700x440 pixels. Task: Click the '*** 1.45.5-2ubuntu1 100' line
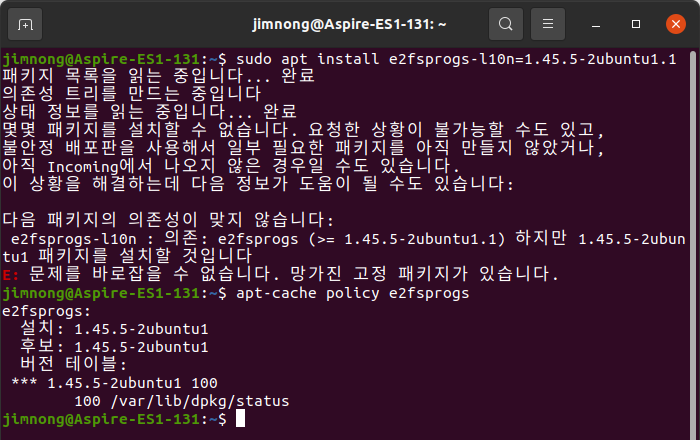point(114,383)
